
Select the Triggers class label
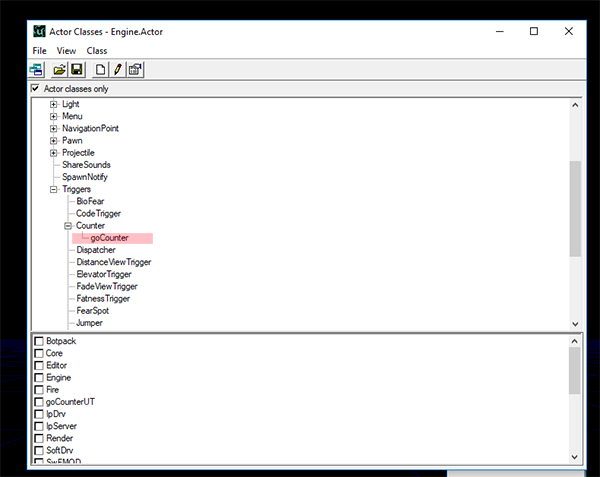click(77, 189)
